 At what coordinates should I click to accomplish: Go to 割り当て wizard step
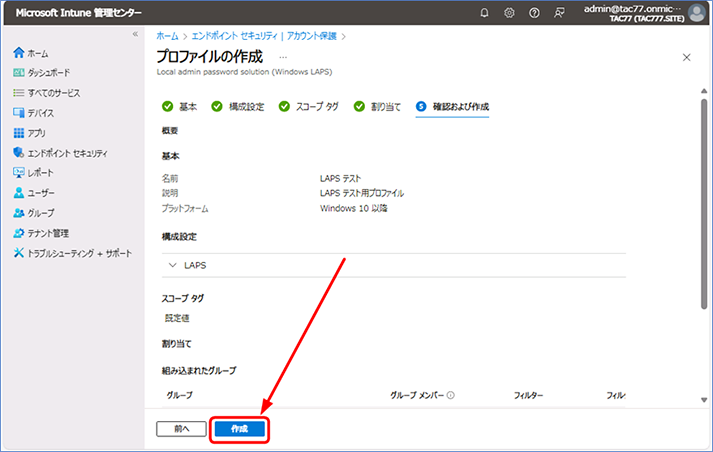(377, 106)
